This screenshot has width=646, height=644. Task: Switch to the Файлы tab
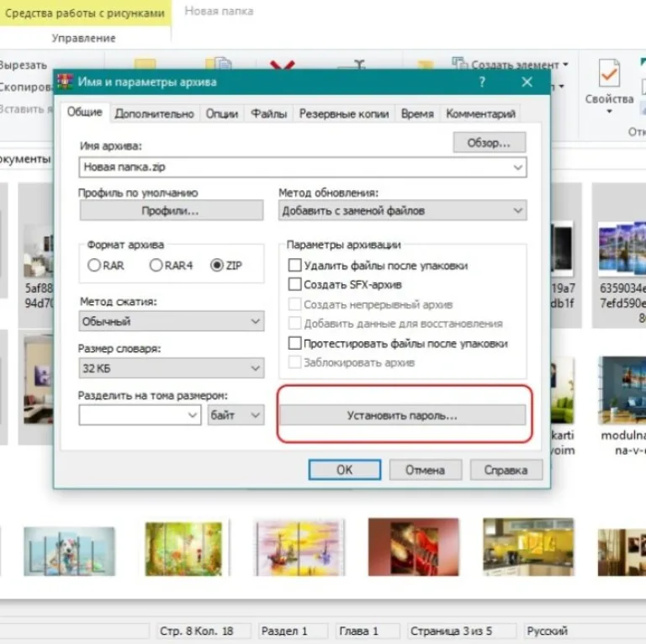pyautogui.click(x=269, y=113)
